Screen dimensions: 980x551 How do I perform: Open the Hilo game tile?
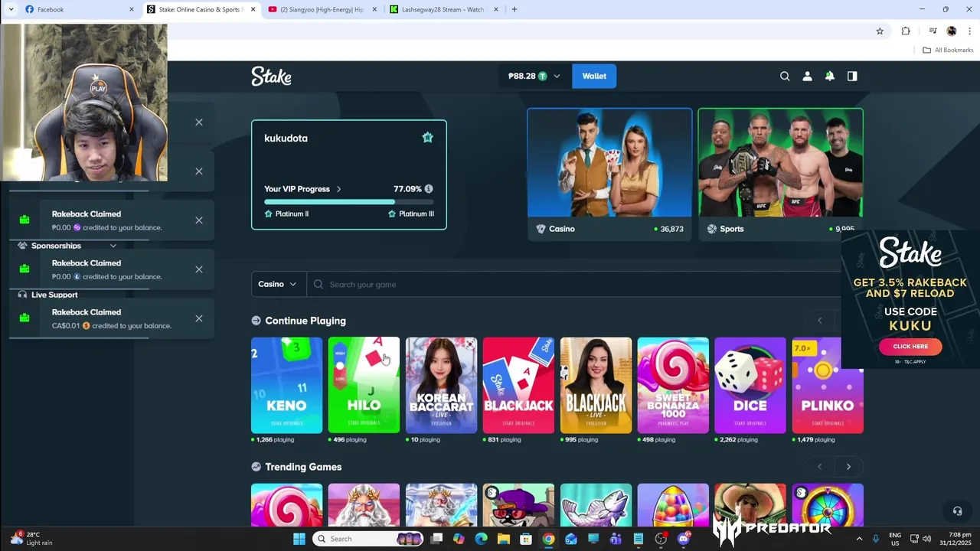[x=364, y=385]
